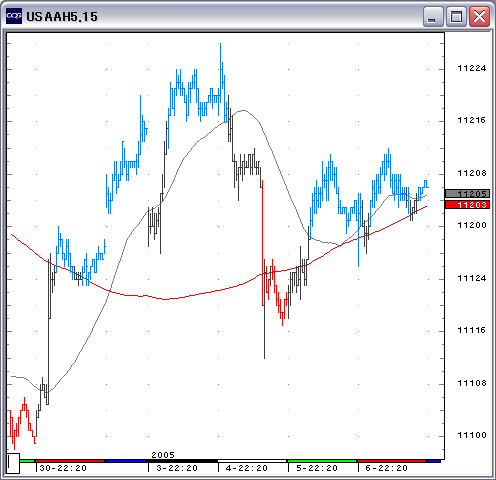The image size is (496, 480).
Task: Click the 11100 price scale label
Action: click(472, 435)
